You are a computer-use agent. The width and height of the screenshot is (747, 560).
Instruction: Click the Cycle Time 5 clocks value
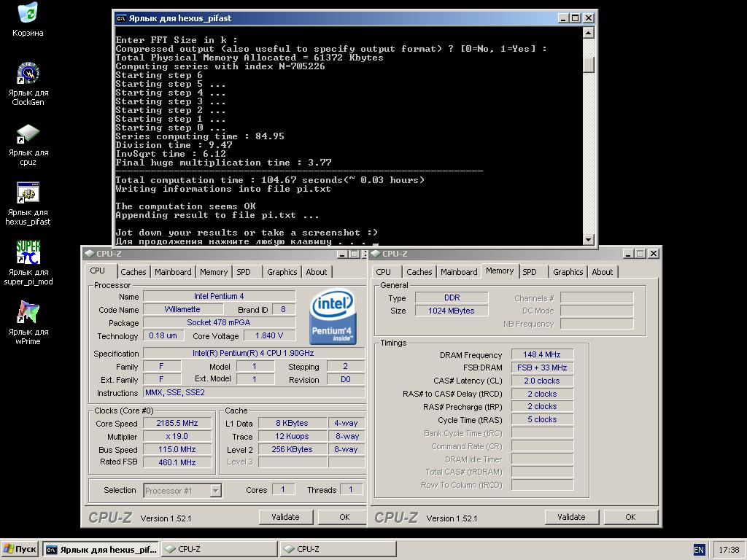tap(542, 419)
